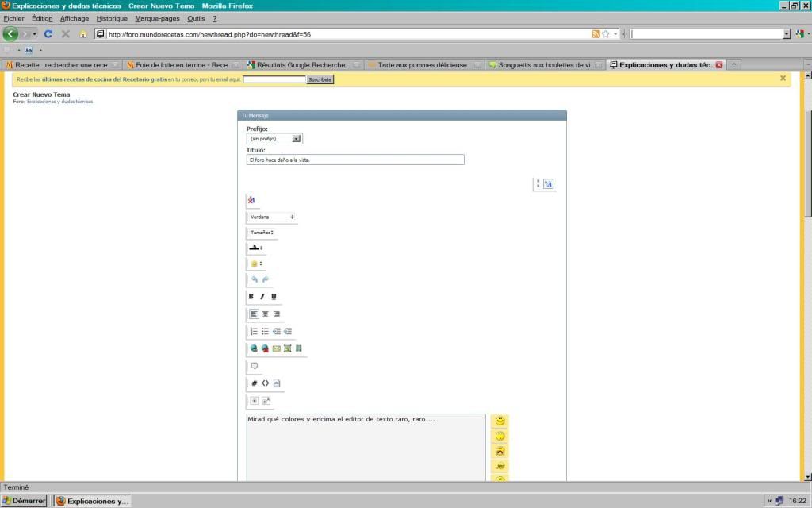Open the Fichier menu

click(13, 19)
